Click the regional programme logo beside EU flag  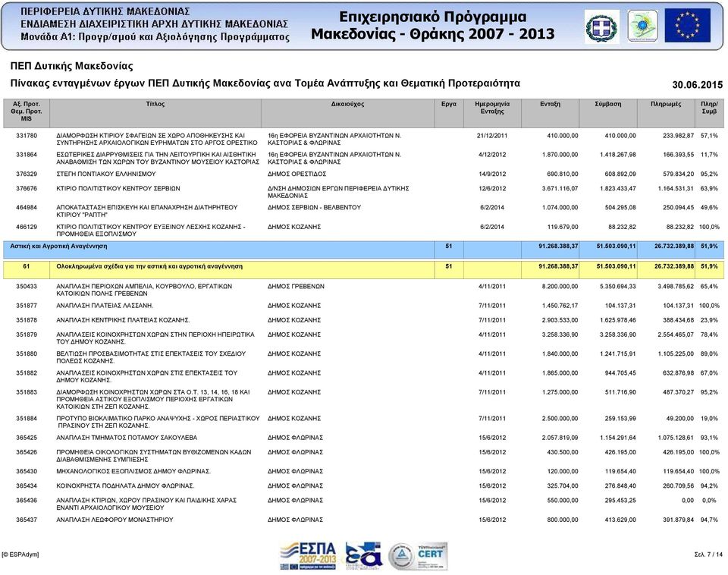click(x=642, y=27)
